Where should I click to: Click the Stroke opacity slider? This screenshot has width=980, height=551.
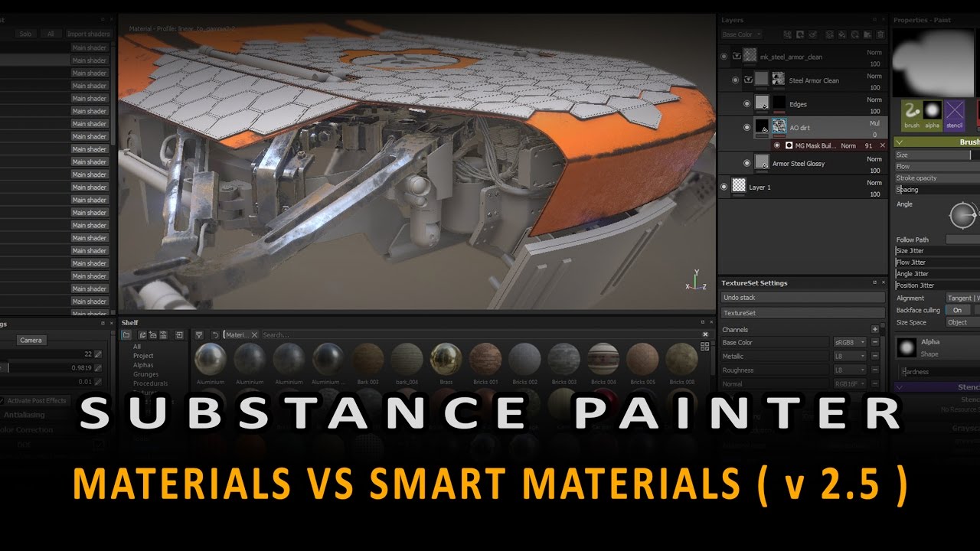point(937,178)
